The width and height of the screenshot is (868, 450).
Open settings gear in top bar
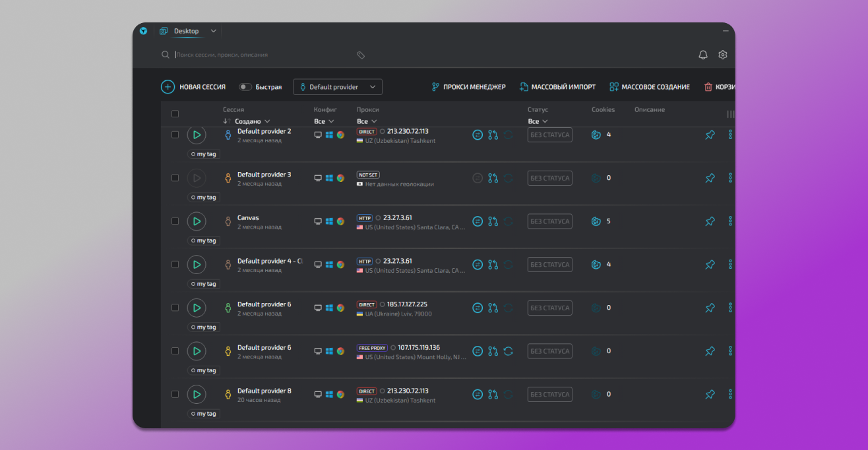pyautogui.click(x=723, y=55)
